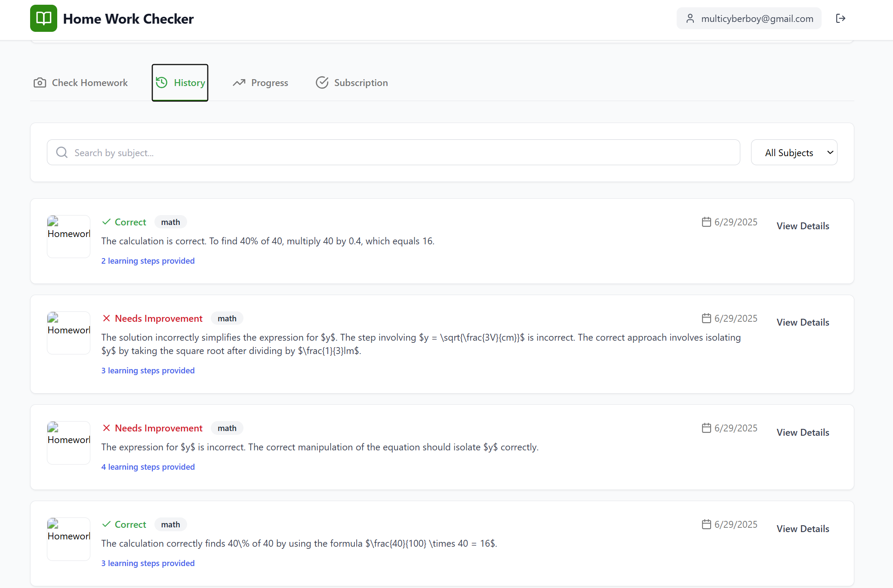This screenshot has width=893, height=588.
Task: Open the first homework thumbnail image
Action: click(x=69, y=237)
